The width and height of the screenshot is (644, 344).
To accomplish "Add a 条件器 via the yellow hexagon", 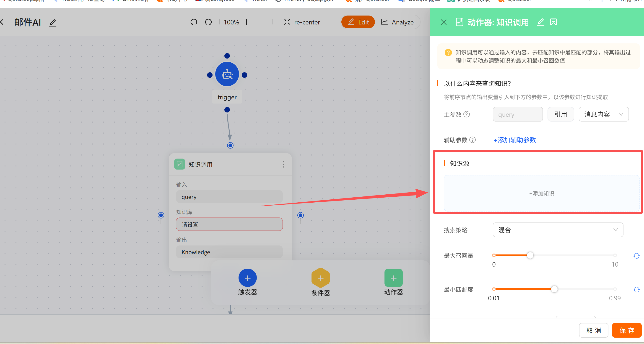I will pos(320,278).
